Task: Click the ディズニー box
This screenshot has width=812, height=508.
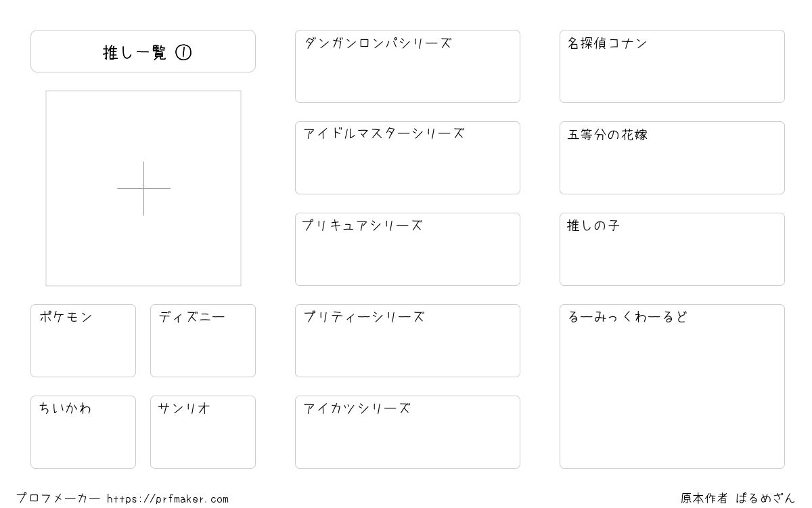Action: tap(203, 341)
